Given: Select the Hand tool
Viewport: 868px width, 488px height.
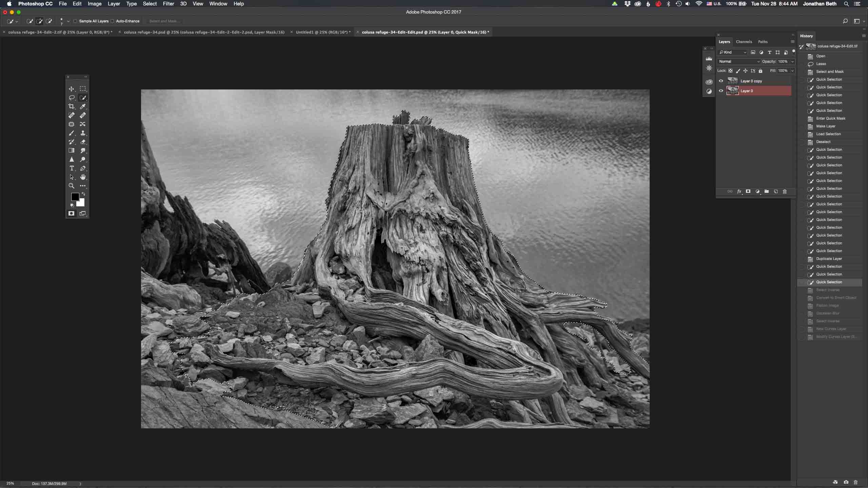Looking at the screenshot, I should pyautogui.click(x=83, y=177).
